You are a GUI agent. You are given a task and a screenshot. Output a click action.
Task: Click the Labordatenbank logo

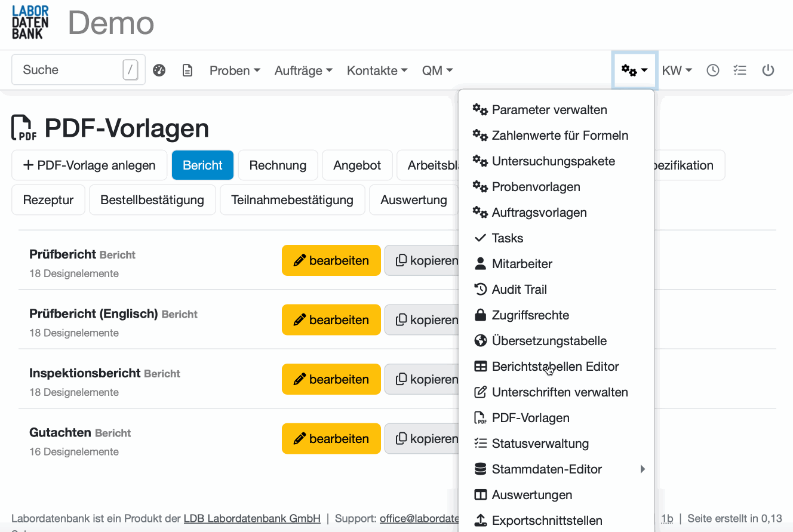click(x=29, y=22)
